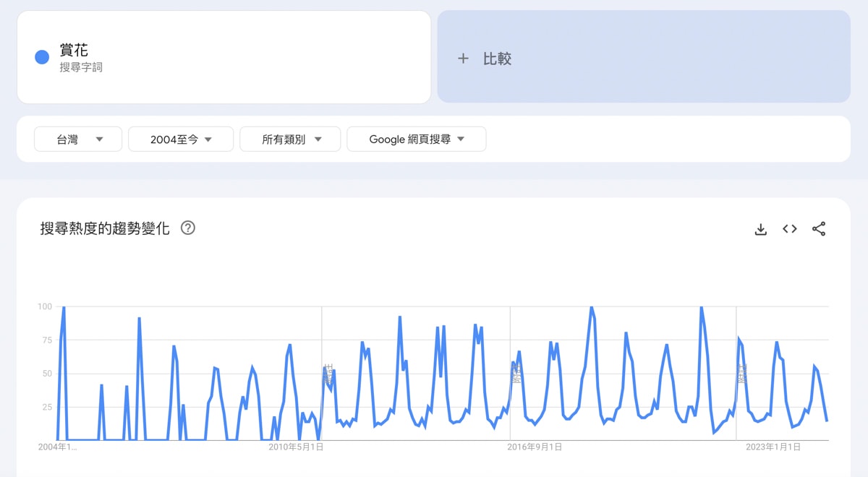Click the blue dot beside 賞花
Viewport: 868px width, 477px height.
(x=42, y=57)
